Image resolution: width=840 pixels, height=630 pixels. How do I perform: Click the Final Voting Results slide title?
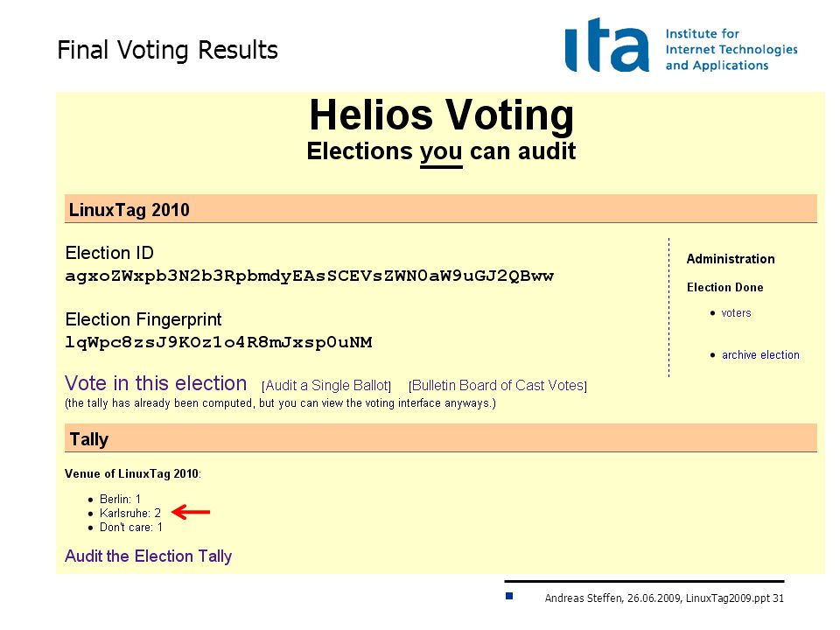pos(167,50)
